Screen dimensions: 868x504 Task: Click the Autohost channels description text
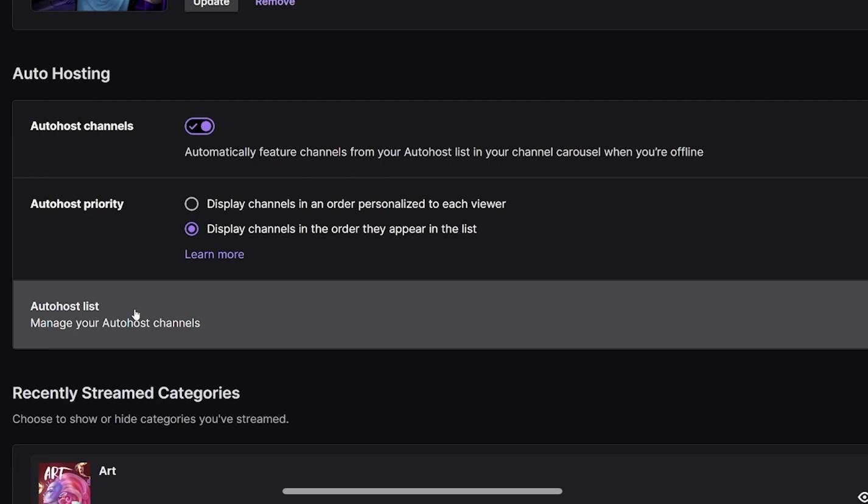(x=444, y=152)
